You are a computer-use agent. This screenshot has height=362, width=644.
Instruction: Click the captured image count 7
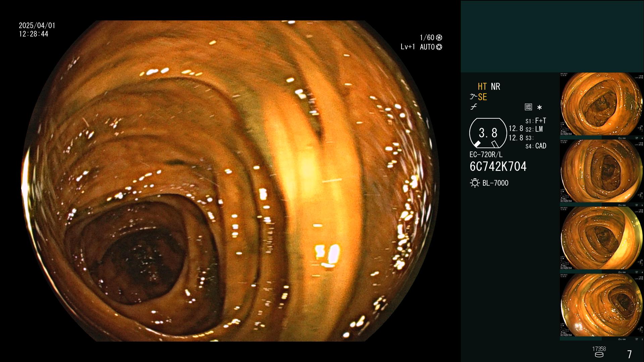click(630, 354)
